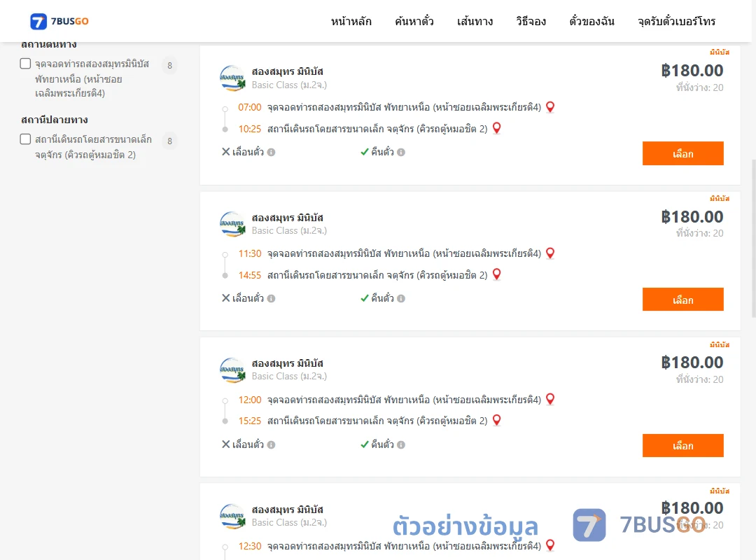The width and height of the screenshot is (756, 560).
Task: Click สองสมุทร operator logo on 12:30 trip
Action: tap(233, 516)
